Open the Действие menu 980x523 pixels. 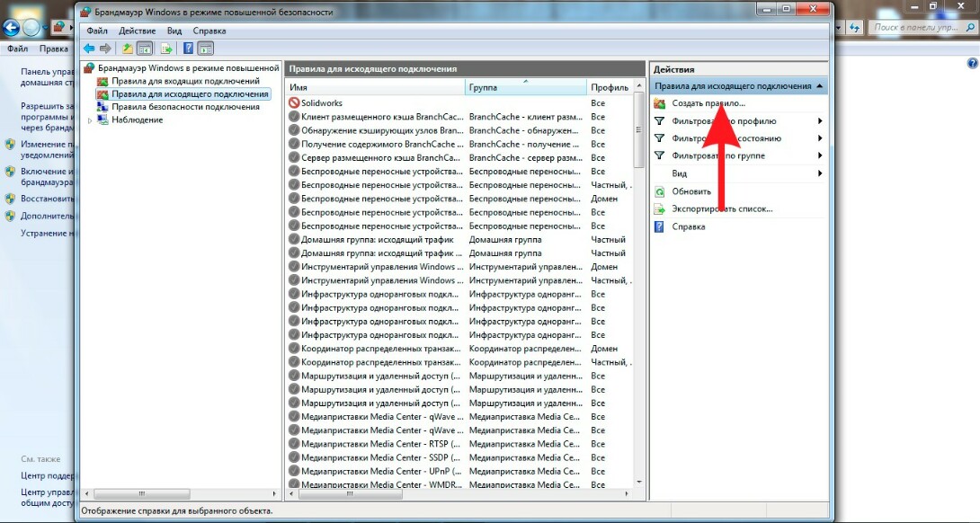click(137, 31)
